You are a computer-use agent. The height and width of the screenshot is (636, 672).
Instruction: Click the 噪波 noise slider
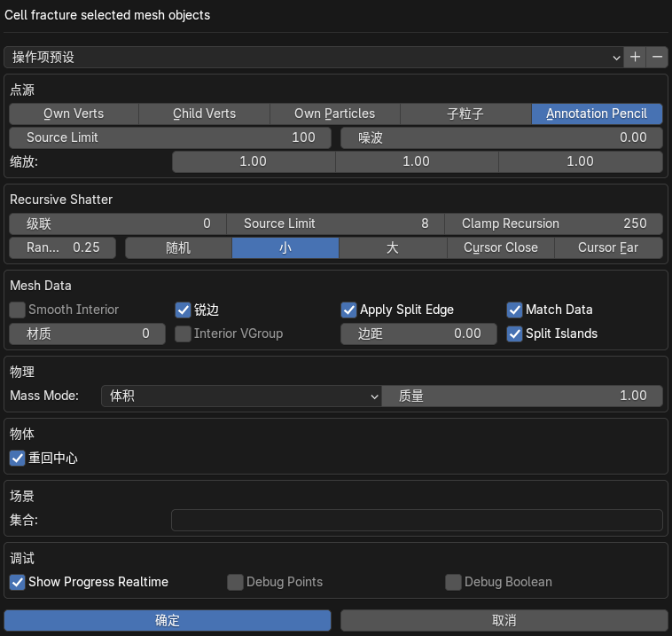502,137
